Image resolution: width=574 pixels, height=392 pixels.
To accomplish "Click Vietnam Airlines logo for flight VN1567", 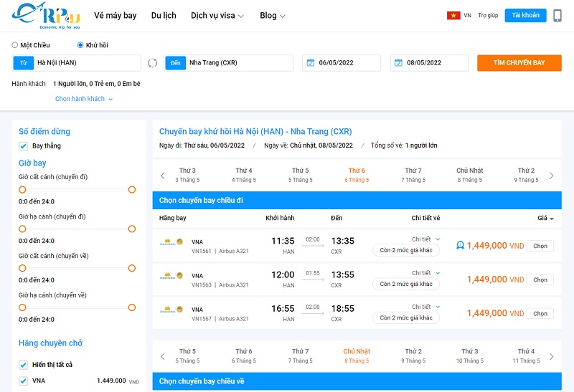I will click(x=171, y=310).
